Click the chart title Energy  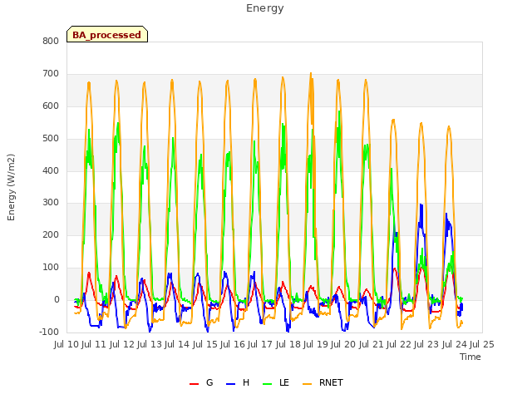(x=265, y=8)
